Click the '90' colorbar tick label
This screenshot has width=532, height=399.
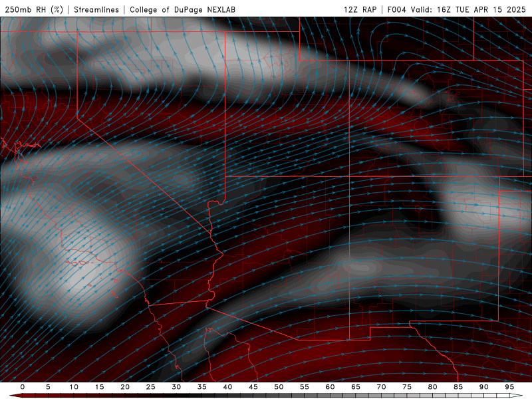point(484,387)
